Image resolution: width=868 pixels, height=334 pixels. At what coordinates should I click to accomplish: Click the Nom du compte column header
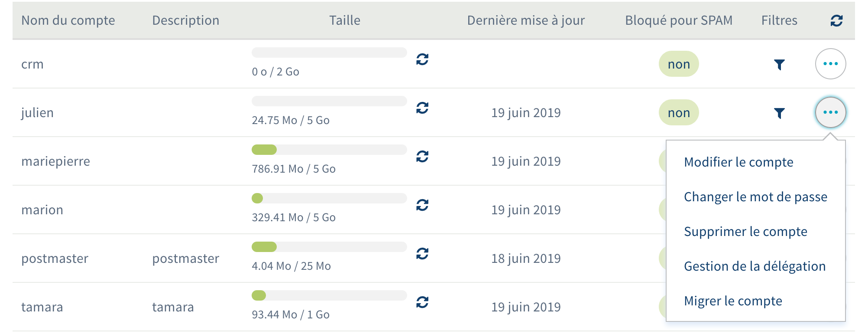68,20
